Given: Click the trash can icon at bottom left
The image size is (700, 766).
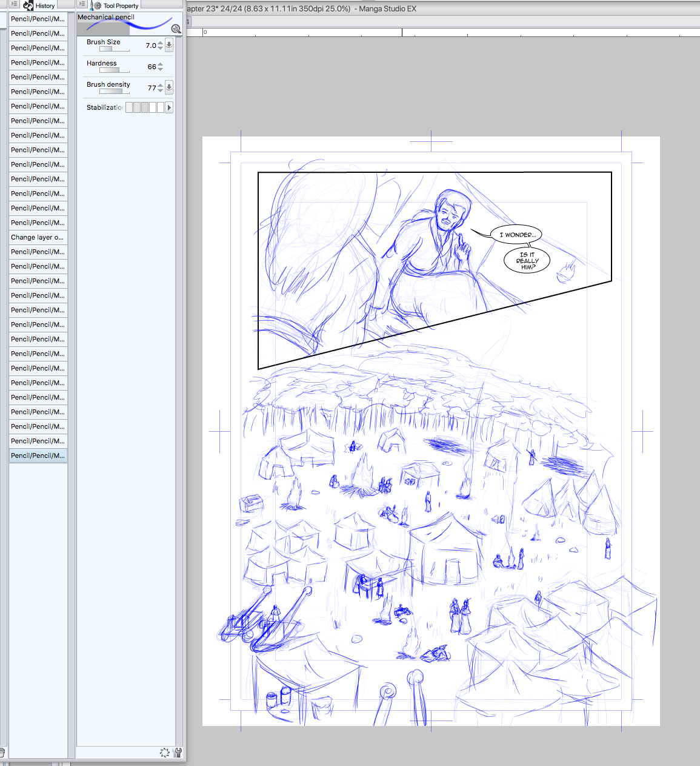Looking at the screenshot, I should (x=2, y=753).
